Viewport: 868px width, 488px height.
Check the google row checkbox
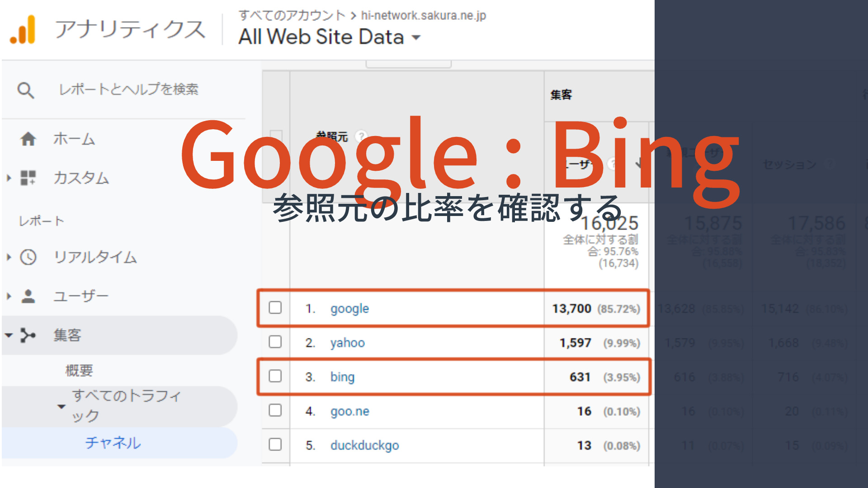point(275,308)
